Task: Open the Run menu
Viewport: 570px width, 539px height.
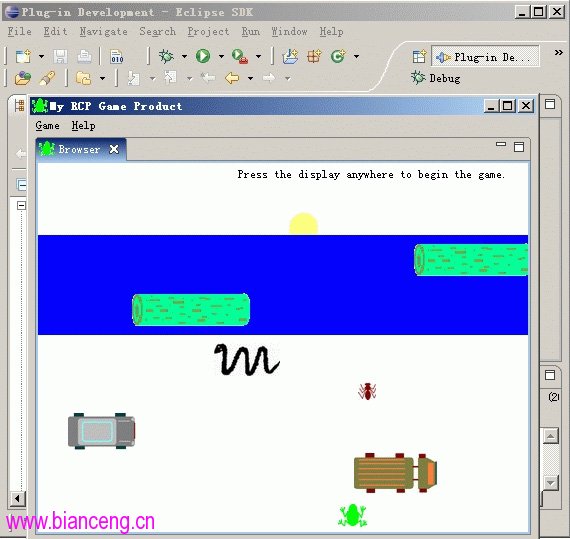Action: 250,32
